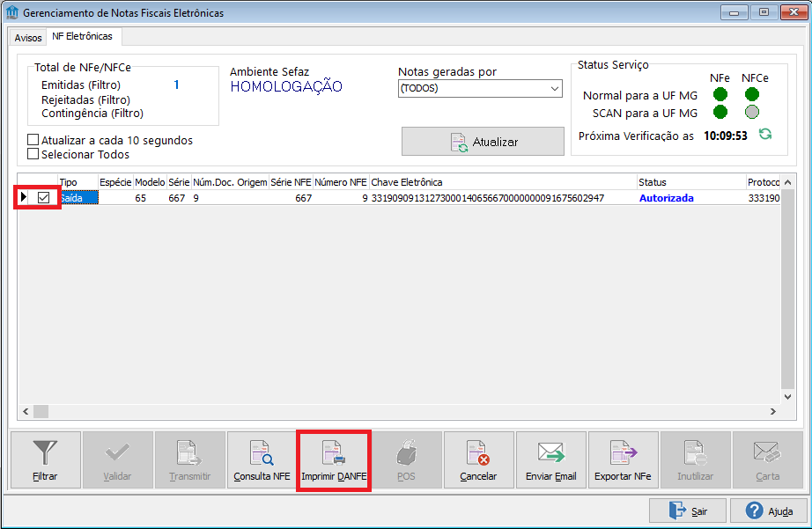Export the note with Exportar NFe
812x529 pixels.
pos(623,460)
